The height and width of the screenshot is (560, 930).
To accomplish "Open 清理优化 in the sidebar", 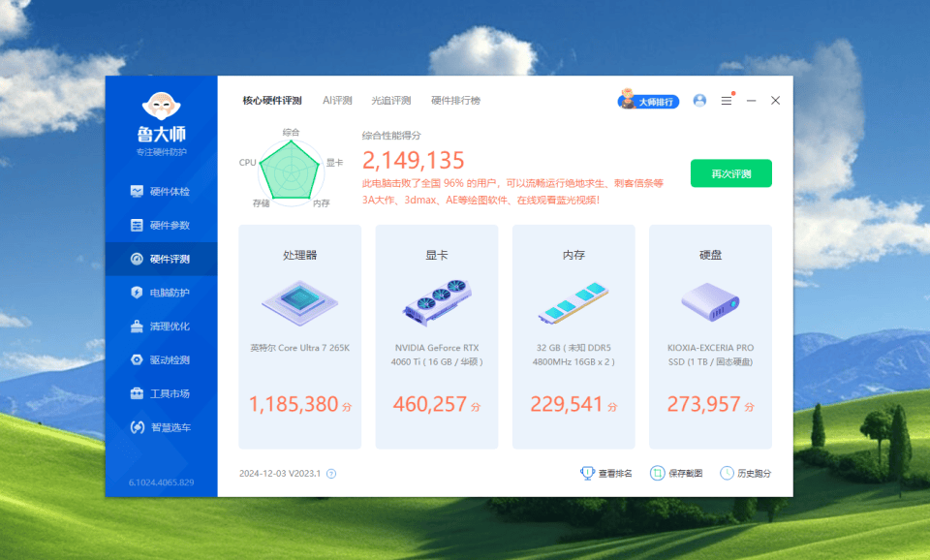I will pos(161,327).
